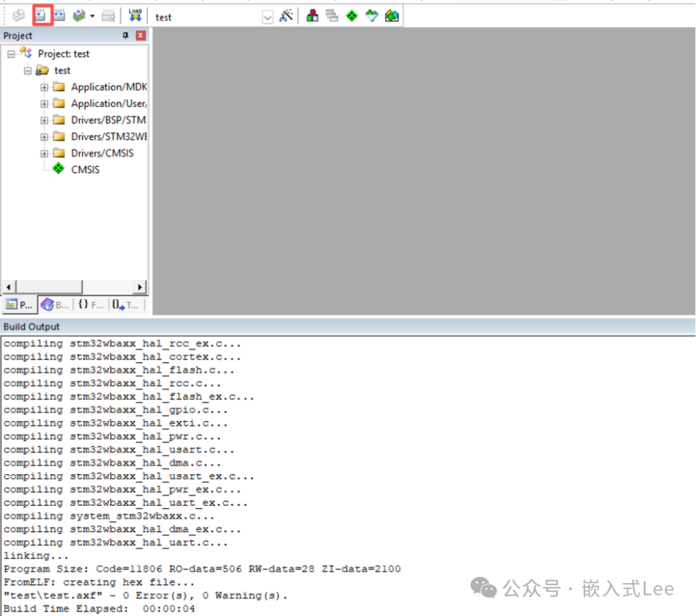Click the 'linking...' output line
The width and height of the screenshot is (696, 616).
[36, 555]
